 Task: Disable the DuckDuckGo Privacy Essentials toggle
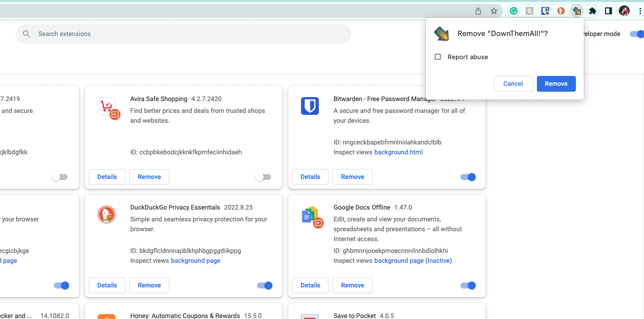pyautogui.click(x=265, y=285)
